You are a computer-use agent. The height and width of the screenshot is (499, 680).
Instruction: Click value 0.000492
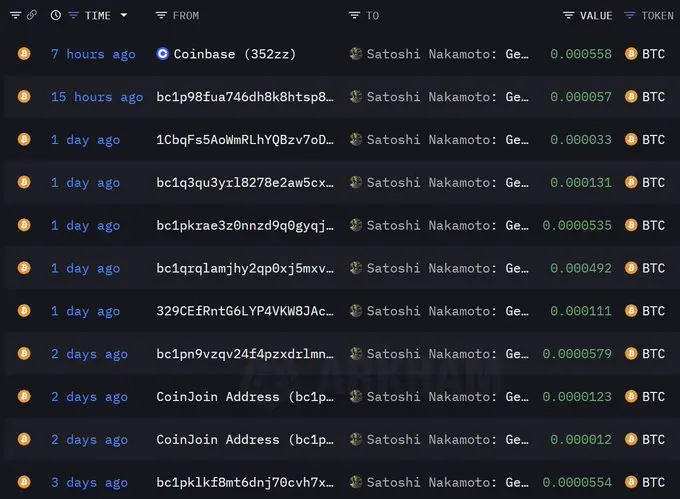click(x=581, y=268)
